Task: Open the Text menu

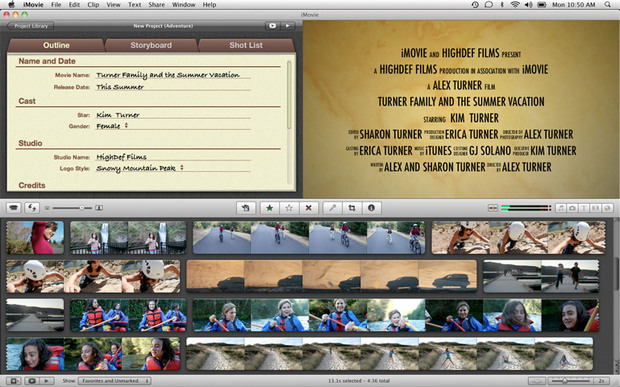Action: pos(134,5)
